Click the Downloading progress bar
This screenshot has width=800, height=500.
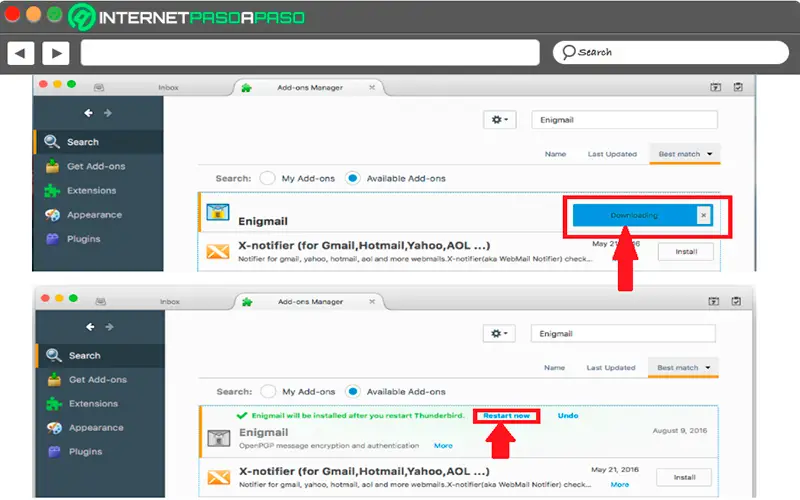pyautogui.click(x=635, y=215)
